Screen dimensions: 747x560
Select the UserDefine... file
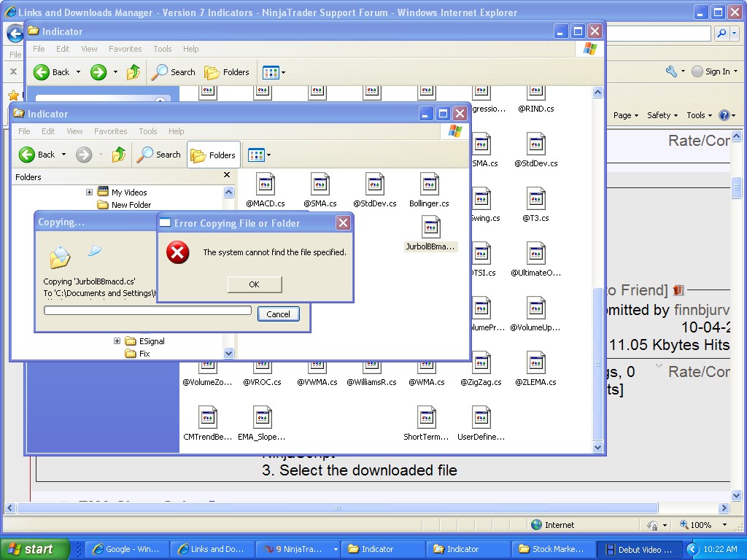click(481, 424)
